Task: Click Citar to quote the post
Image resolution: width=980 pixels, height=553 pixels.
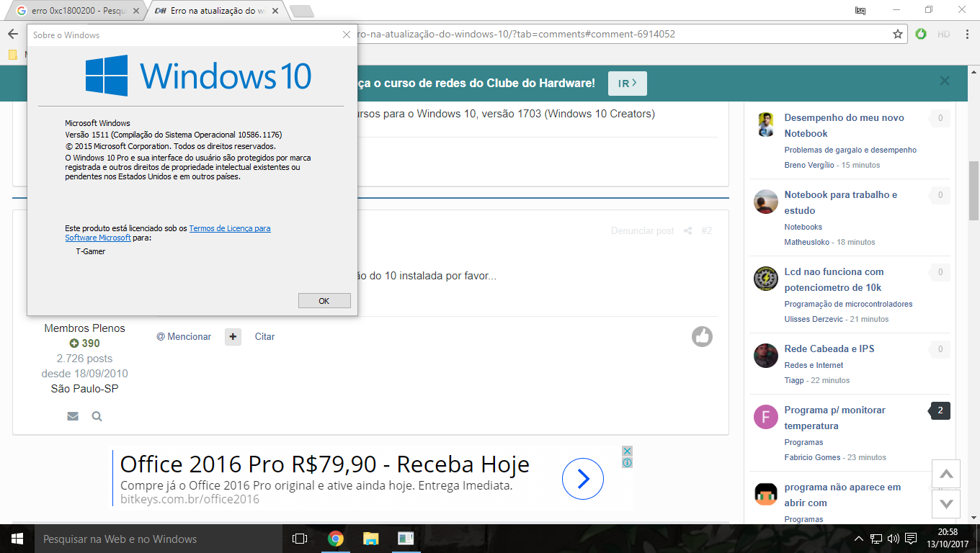Action: [264, 337]
